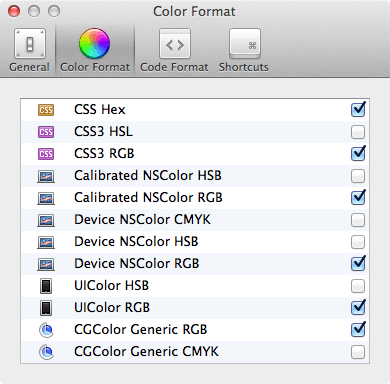
Task: Select the UIColor RGB label
Action: coord(112,308)
